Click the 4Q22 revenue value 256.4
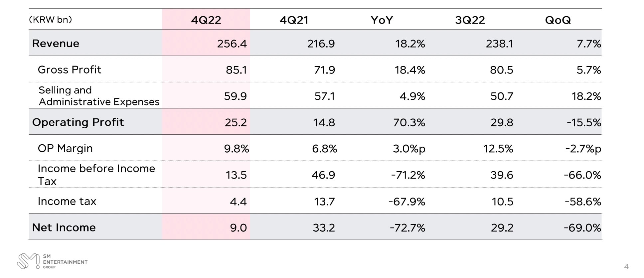 point(232,44)
